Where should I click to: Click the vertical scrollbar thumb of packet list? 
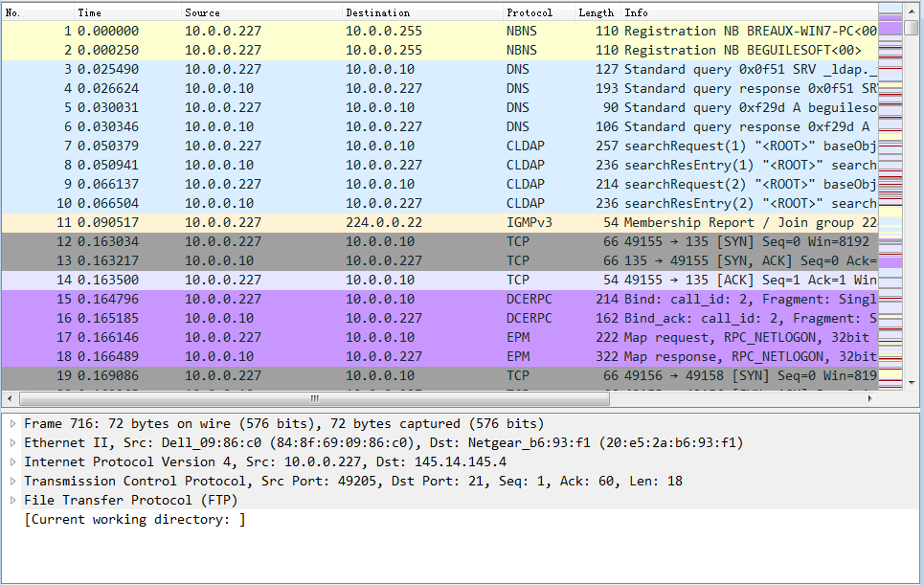(x=912, y=27)
